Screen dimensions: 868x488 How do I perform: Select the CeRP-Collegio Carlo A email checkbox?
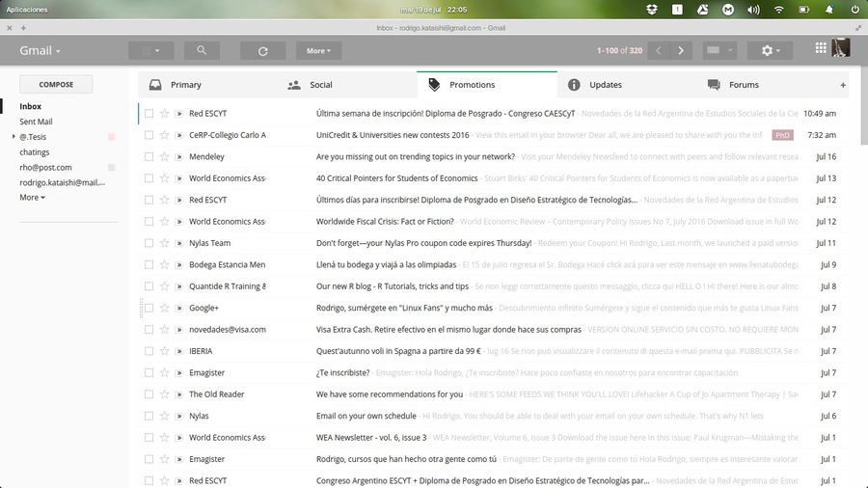pyautogui.click(x=149, y=135)
